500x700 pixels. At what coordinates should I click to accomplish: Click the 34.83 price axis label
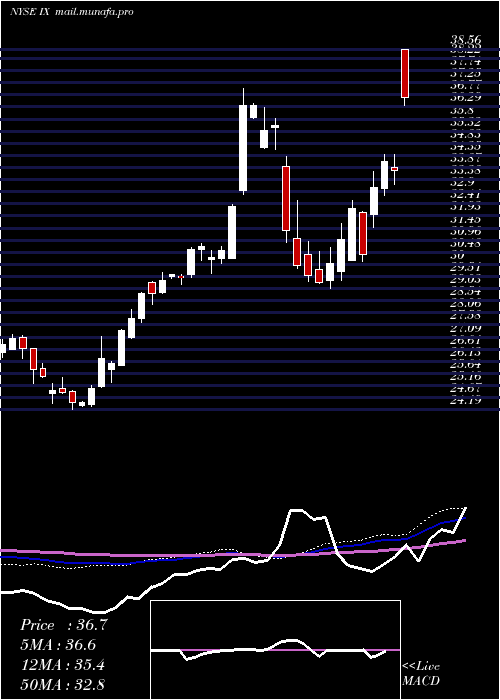click(x=465, y=134)
